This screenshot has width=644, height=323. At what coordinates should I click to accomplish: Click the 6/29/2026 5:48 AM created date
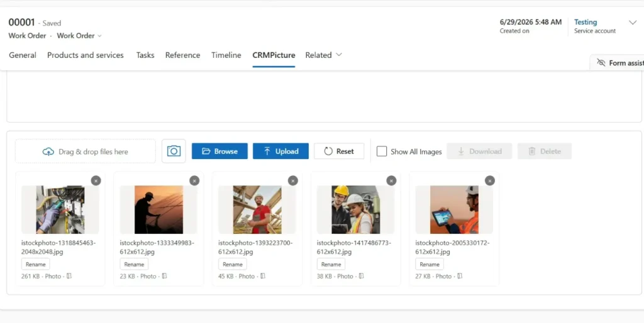(x=531, y=22)
